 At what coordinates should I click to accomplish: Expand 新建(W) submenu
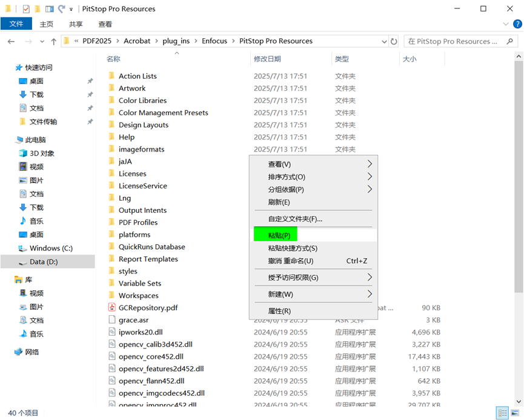pyautogui.click(x=313, y=295)
